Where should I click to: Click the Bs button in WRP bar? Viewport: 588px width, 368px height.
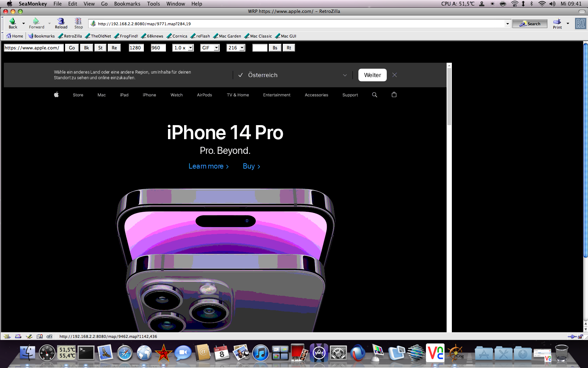275,48
